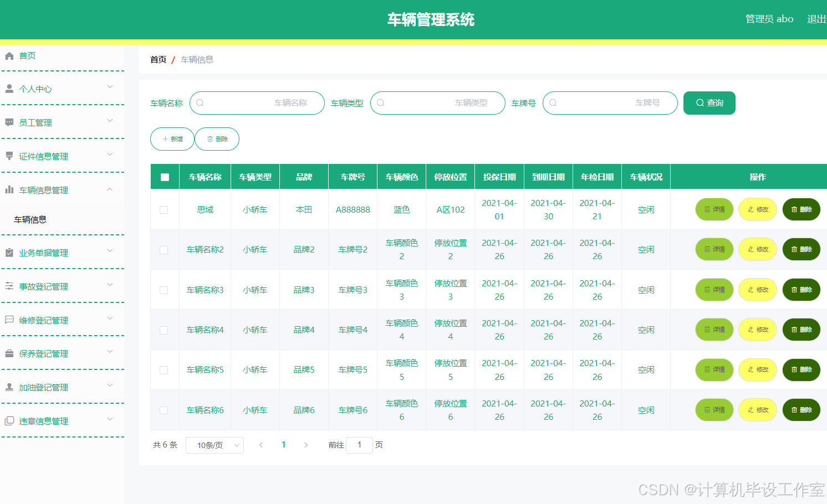
Task: Expand the 证件信息管理 menu chevron
Action: point(110,154)
